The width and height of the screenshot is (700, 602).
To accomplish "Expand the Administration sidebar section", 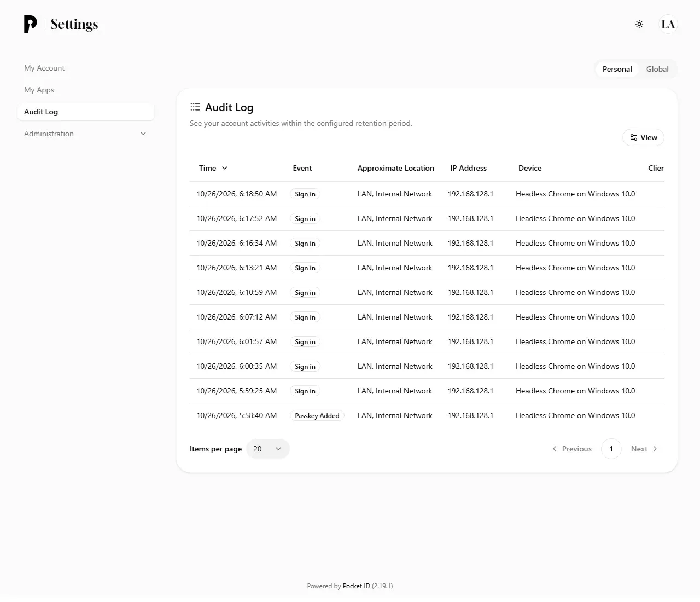I will (x=86, y=134).
